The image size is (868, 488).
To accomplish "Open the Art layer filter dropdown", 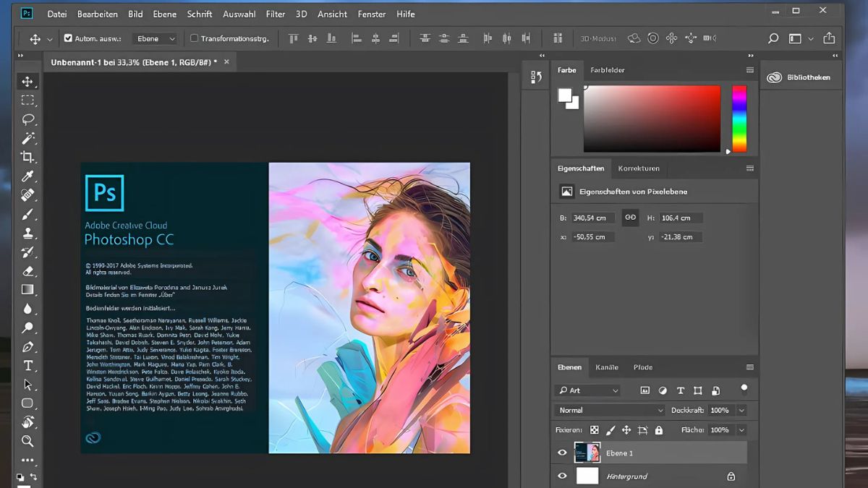I will [x=588, y=390].
